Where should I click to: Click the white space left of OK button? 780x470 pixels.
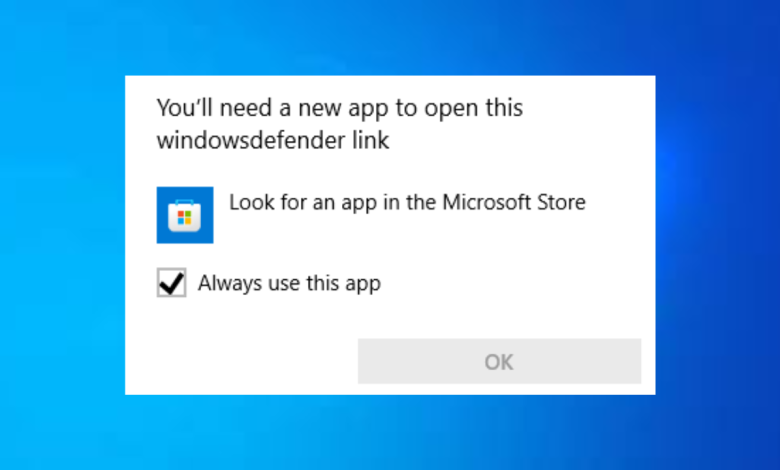(241, 362)
